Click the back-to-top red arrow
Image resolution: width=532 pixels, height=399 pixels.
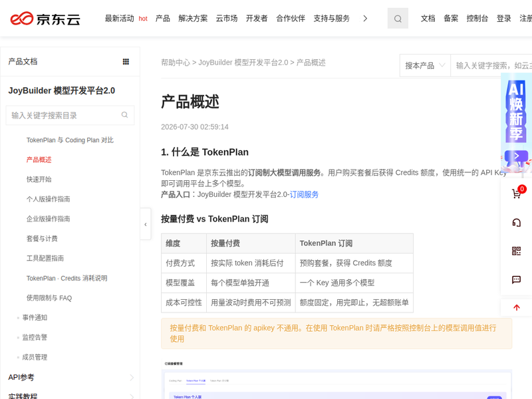pyautogui.click(x=517, y=307)
